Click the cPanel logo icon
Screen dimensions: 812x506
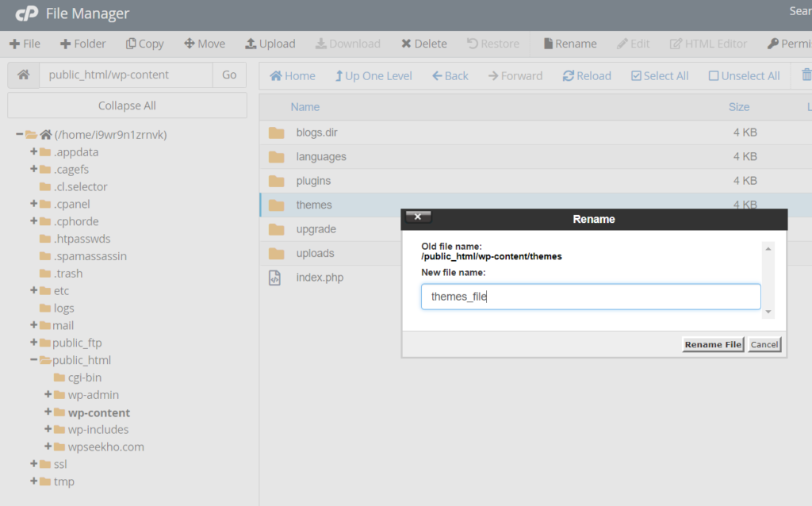pyautogui.click(x=27, y=13)
